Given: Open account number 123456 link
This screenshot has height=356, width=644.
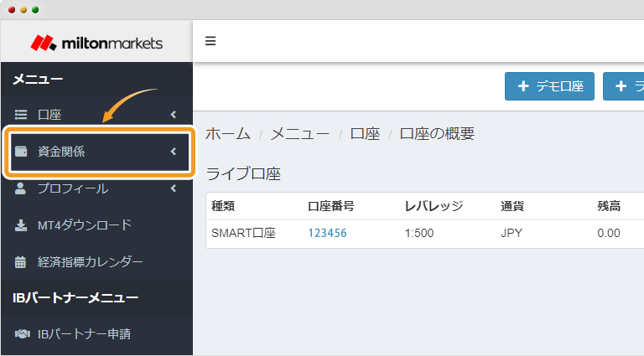Looking at the screenshot, I should click(327, 233).
